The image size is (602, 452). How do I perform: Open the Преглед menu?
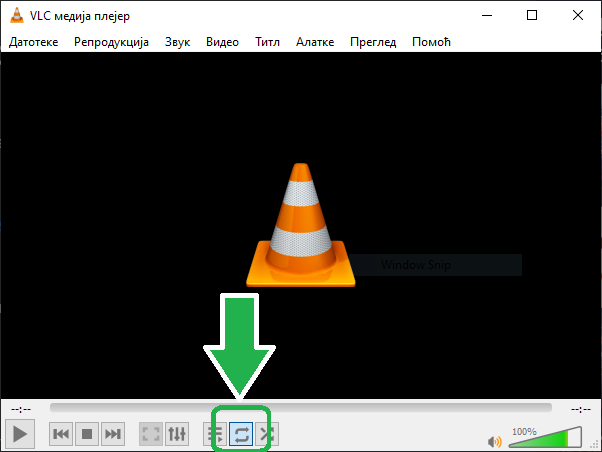click(x=373, y=42)
